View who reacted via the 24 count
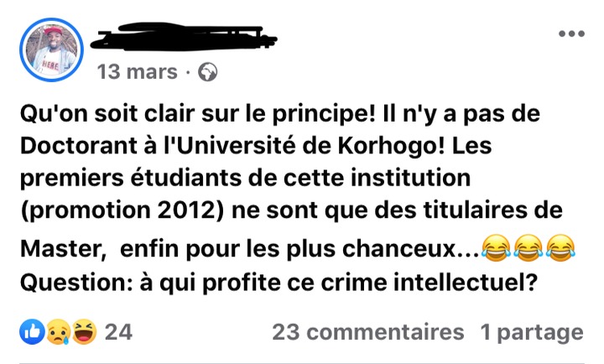 [x=118, y=332]
